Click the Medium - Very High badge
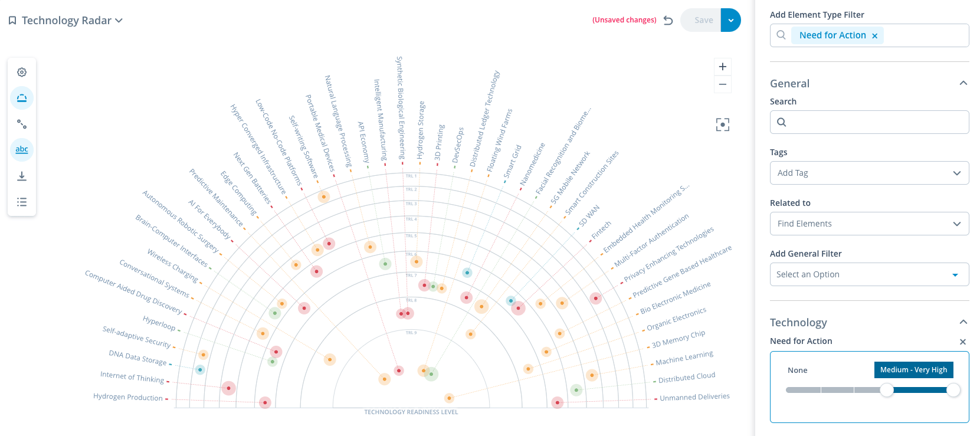The width and height of the screenshot is (980, 436). click(913, 370)
